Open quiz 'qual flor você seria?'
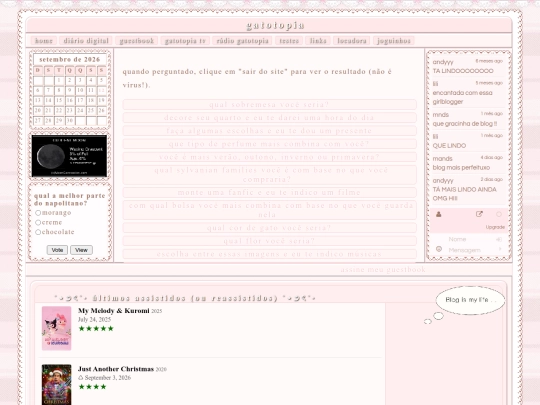 (270, 241)
